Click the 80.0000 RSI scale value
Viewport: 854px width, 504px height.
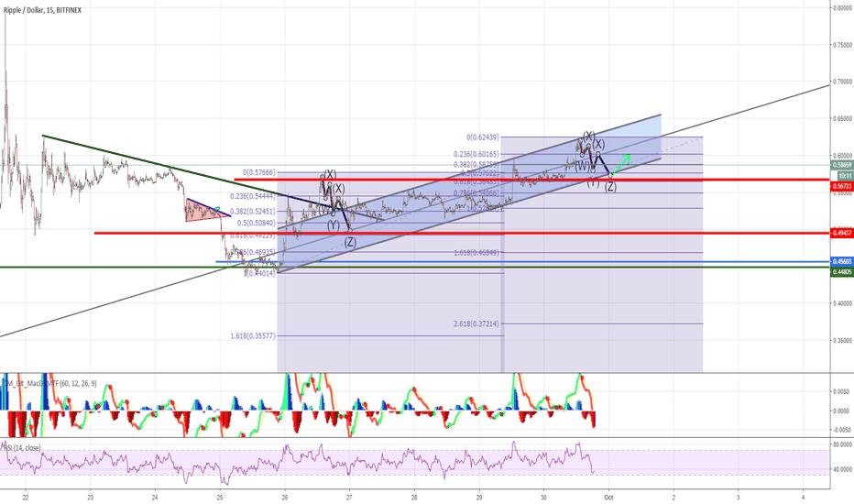click(842, 444)
